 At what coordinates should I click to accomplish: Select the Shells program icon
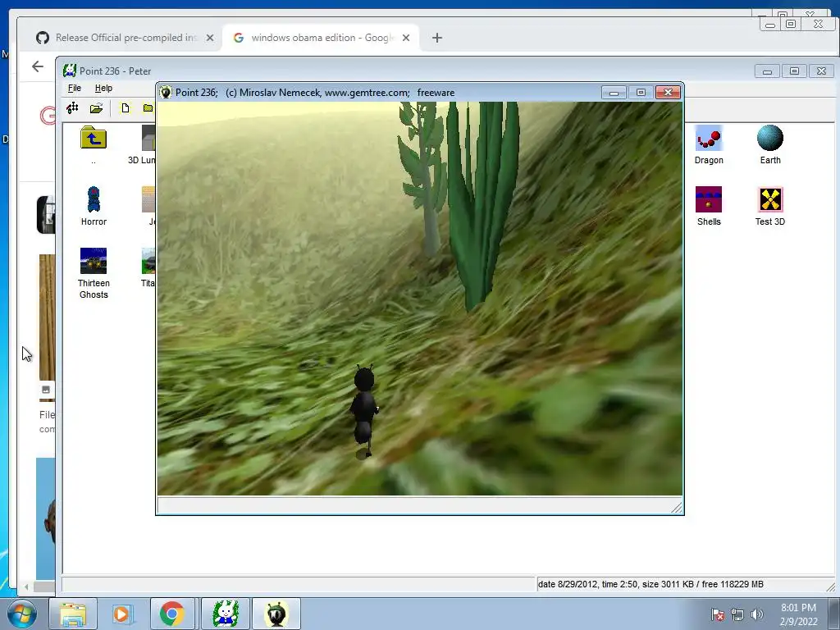[x=709, y=199]
